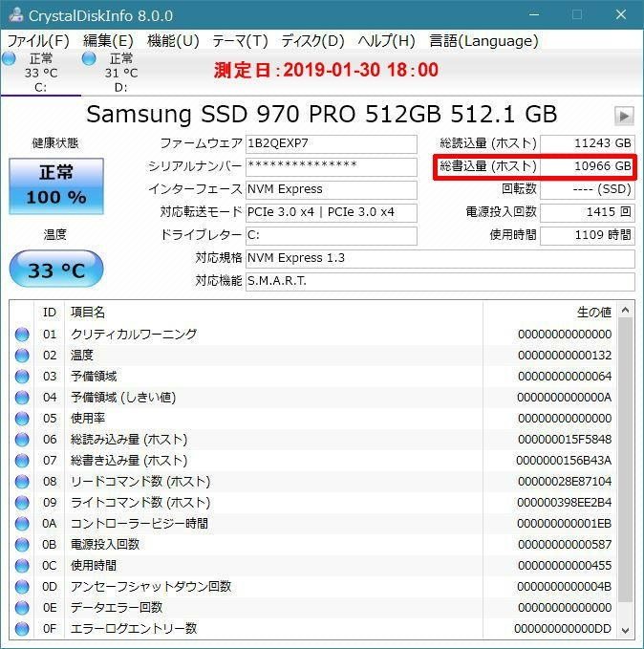Select the 総読み込み量 (ホスト) attribute name

tap(129, 439)
